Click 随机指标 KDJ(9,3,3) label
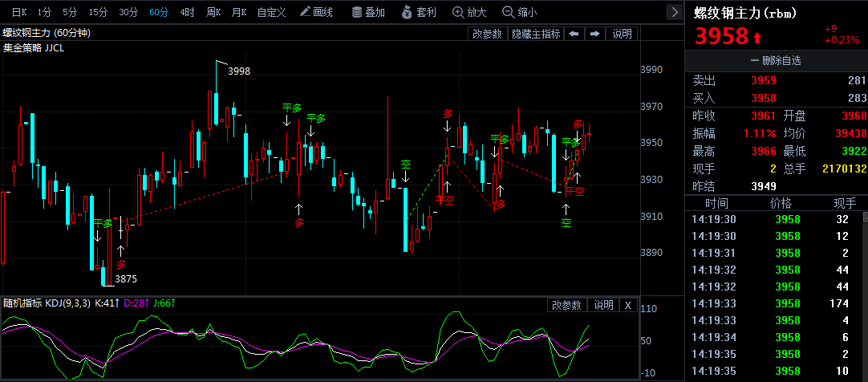 47,303
